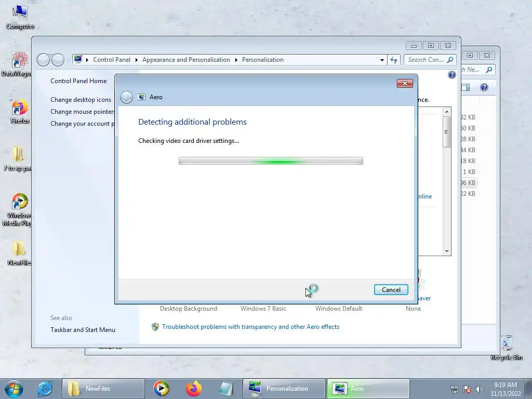Click the volume speaker tray icon
532x399 pixels.
point(480,389)
